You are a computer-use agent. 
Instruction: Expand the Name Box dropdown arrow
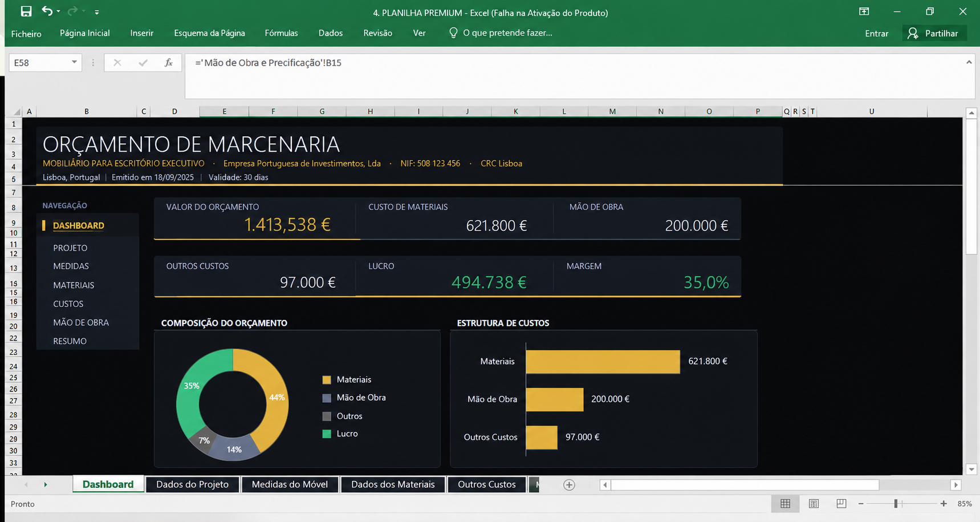[74, 62]
